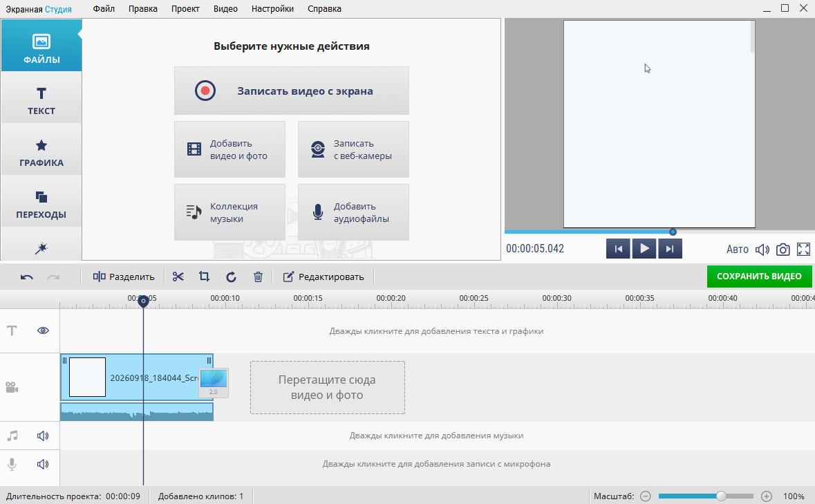
Task: Open Коллекция музыки
Action: point(229,212)
